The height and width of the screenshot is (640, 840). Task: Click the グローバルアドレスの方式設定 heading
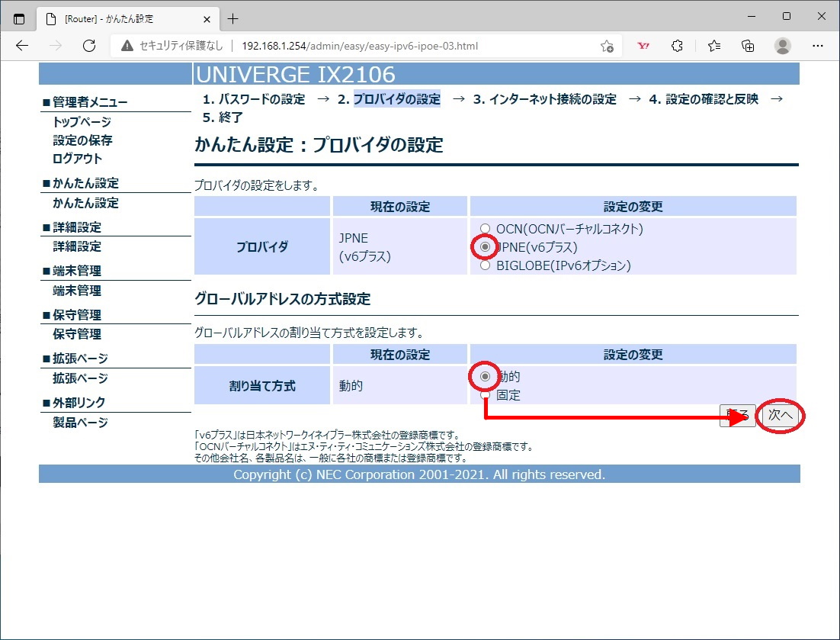tap(282, 299)
